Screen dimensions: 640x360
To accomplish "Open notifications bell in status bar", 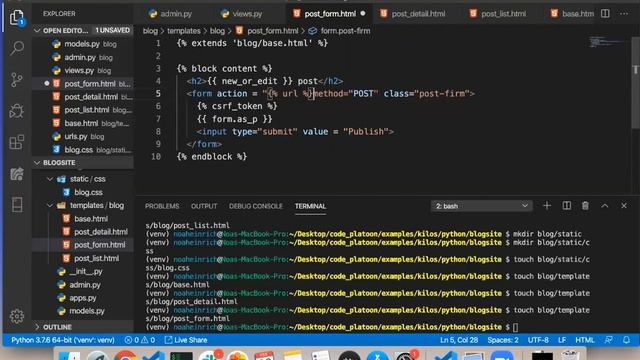I will tap(626, 340).
